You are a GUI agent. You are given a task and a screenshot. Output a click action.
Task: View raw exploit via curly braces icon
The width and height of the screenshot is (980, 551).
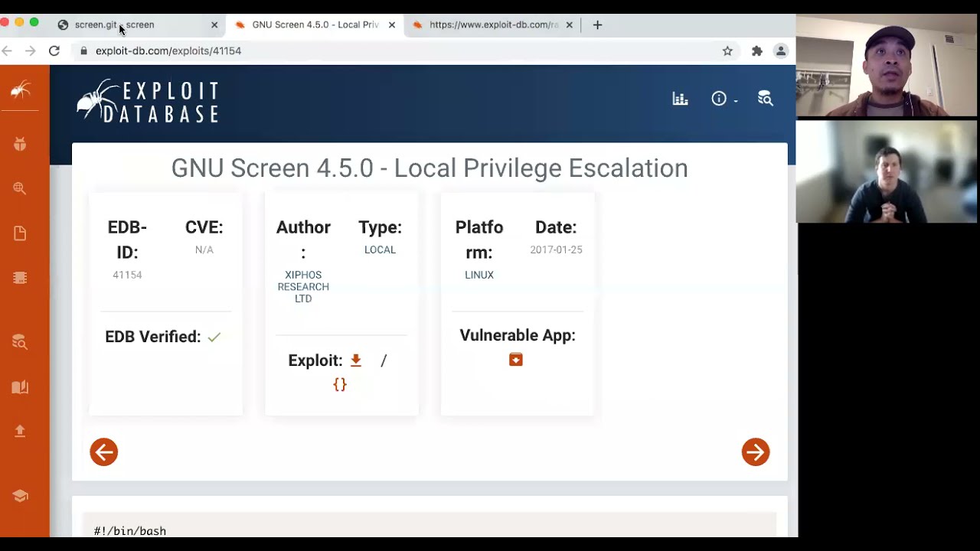point(340,384)
